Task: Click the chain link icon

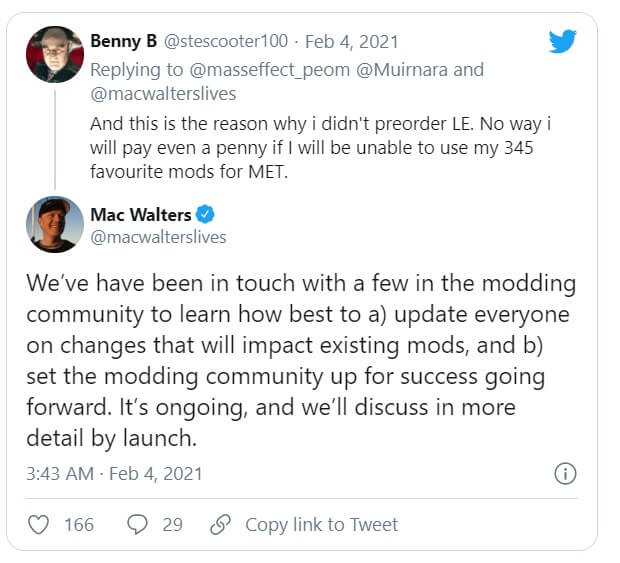Action: 222,524
